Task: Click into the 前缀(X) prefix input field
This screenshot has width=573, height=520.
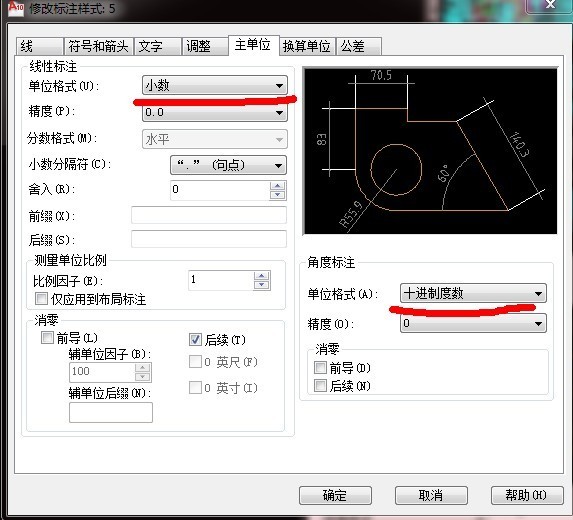Action: 209,215
